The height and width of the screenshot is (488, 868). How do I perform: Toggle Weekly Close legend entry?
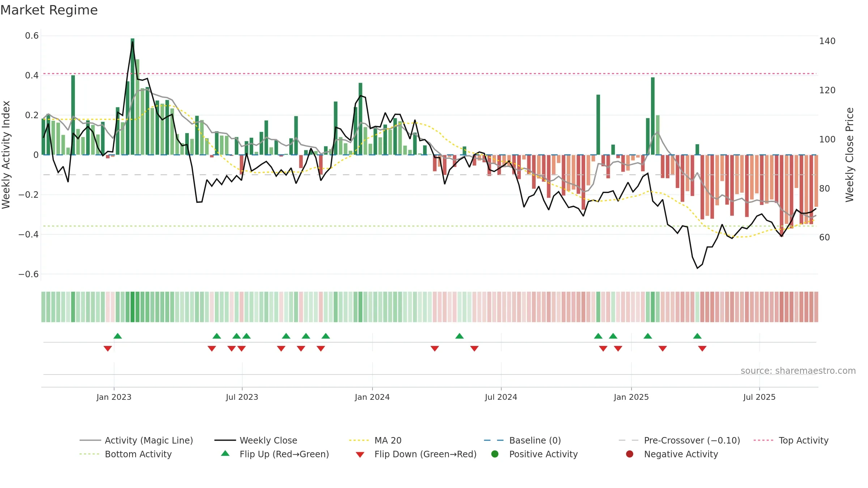point(256,440)
